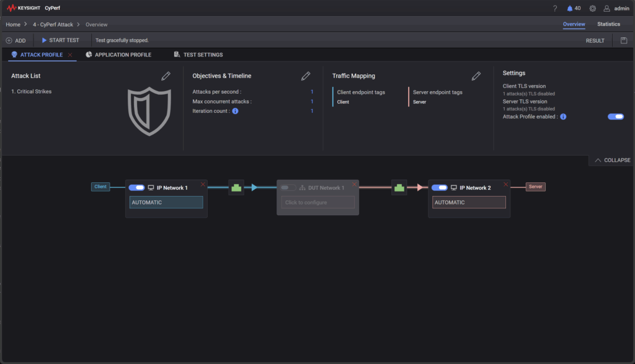Image resolution: width=635 pixels, height=364 pixels.
Task: Open the settings gear icon
Action: [x=592, y=9]
